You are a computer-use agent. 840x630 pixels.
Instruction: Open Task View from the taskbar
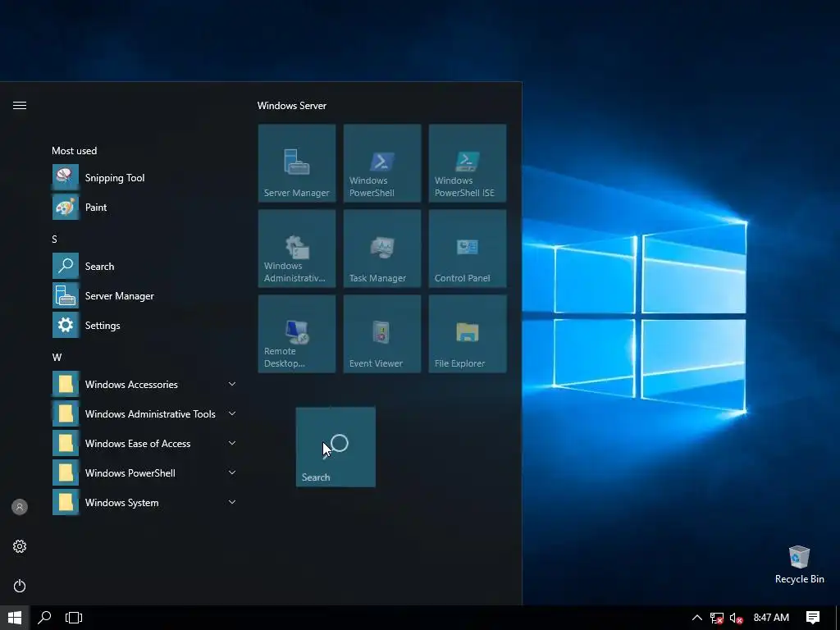point(74,618)
